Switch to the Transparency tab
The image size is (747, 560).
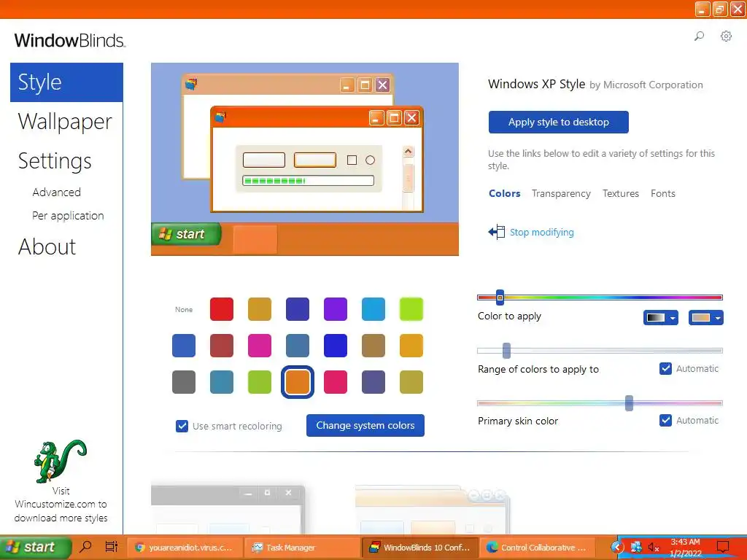561,193
